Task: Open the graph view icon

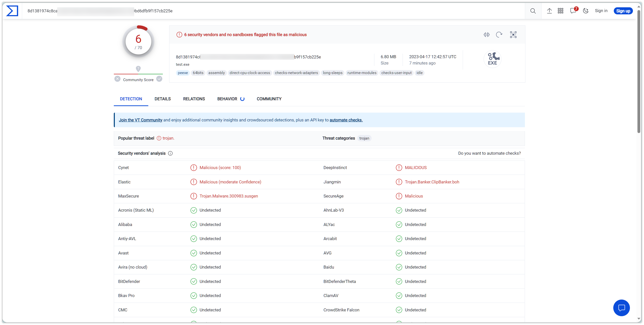Action: pyautogui.click(x=513, y=35)
